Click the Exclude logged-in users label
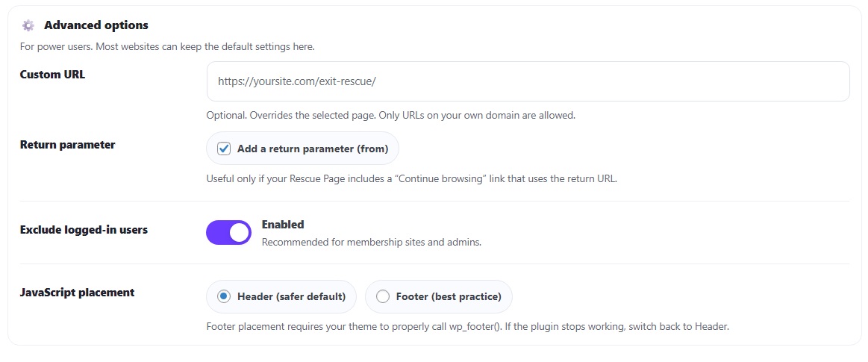 click(x=84, y=230)
